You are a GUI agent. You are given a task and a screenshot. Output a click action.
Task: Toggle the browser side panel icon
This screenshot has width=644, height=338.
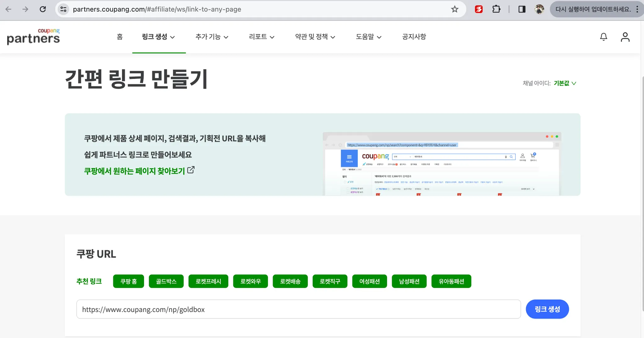[x=522, y=9]
